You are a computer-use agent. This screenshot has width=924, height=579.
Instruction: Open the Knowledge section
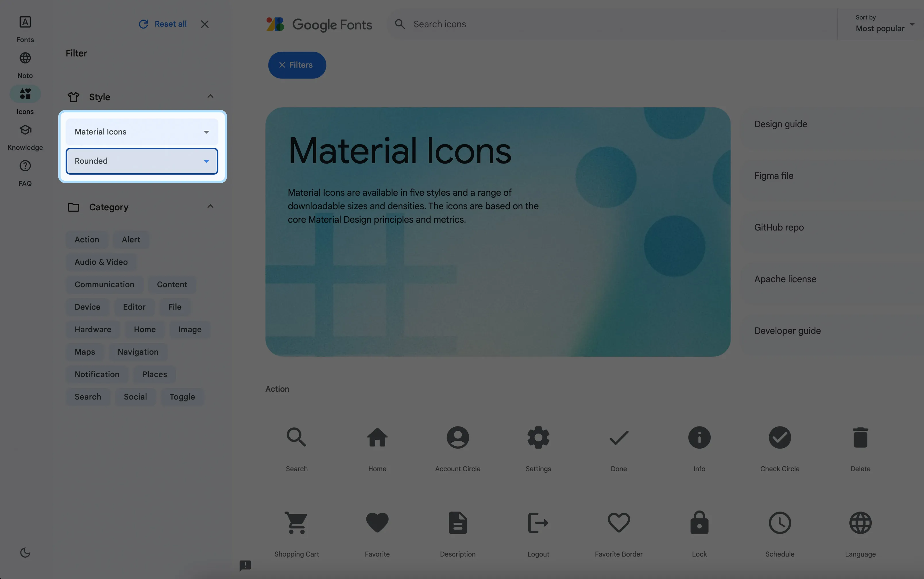[25, 137]
